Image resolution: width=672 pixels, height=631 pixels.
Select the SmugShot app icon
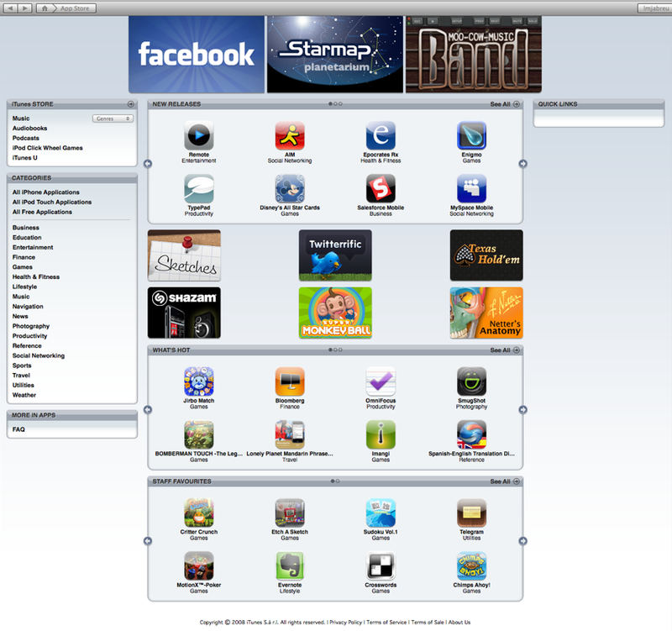pos(471,381)
